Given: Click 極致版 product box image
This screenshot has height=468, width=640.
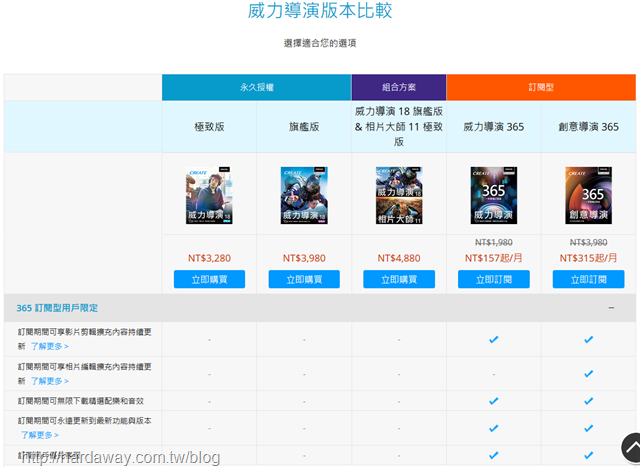Looking at the screenshot, I should point(209,195).
